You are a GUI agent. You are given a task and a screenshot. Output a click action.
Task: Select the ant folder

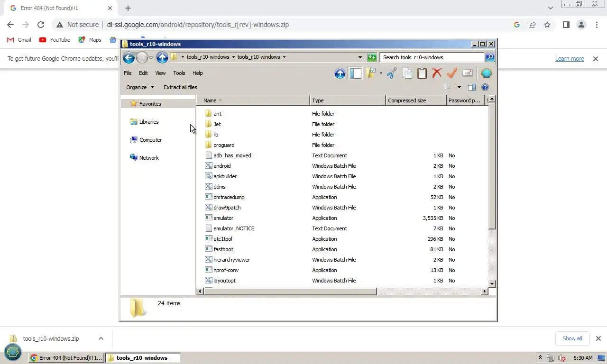pos(213,114)
